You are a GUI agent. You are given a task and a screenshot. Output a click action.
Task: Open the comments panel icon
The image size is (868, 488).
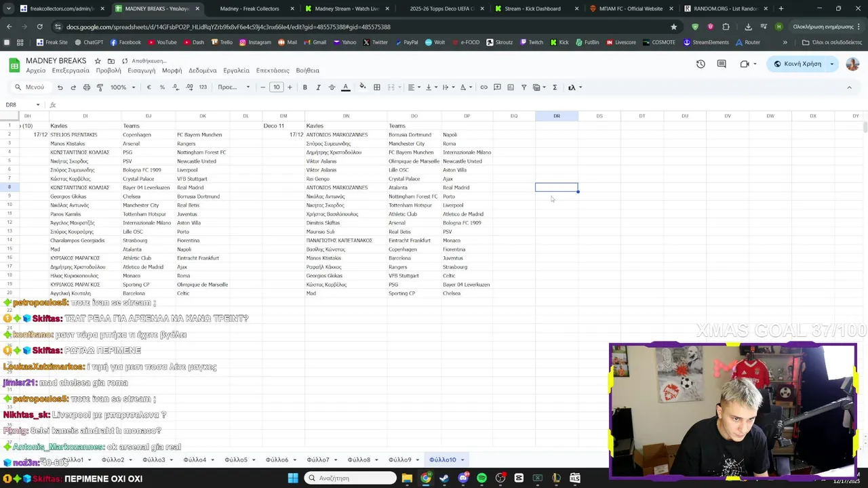click(x=722, y=64)
